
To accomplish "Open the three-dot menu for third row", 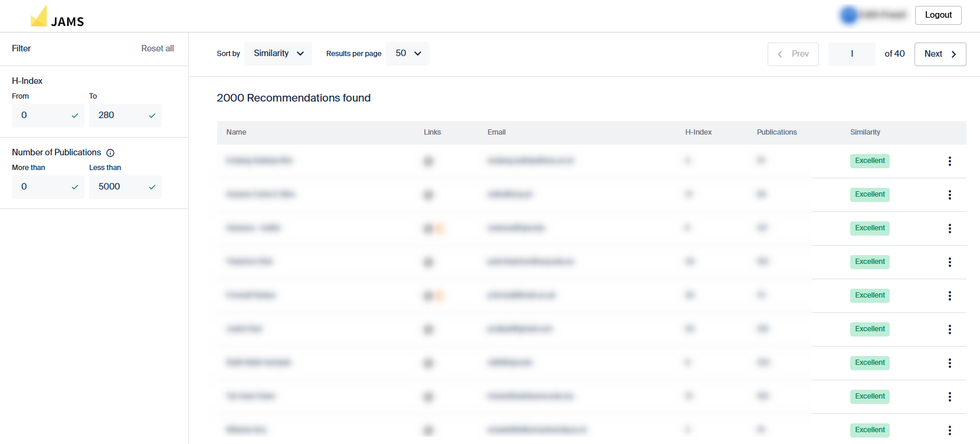I will click(x=949, y=228).
